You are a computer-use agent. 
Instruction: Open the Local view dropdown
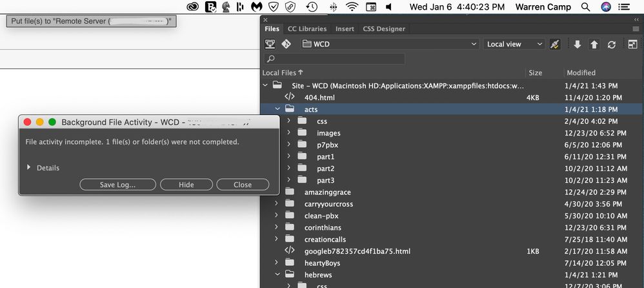(514, 44)
